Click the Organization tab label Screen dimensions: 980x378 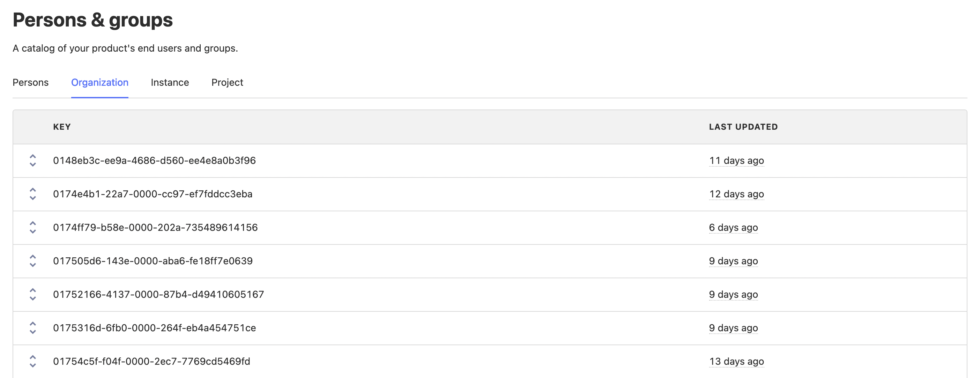(x=100, y=82)
